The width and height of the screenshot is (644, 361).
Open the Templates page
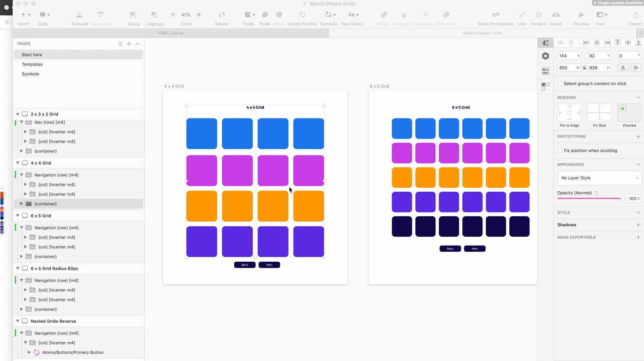tap(32, 64)
